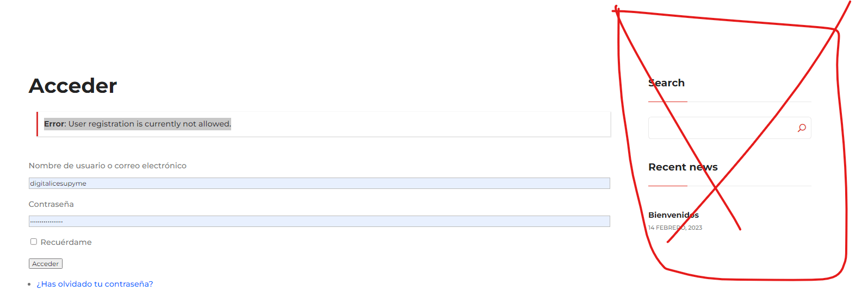
Task: Click the Recent news widget heading
Action: tap(683, 167)
